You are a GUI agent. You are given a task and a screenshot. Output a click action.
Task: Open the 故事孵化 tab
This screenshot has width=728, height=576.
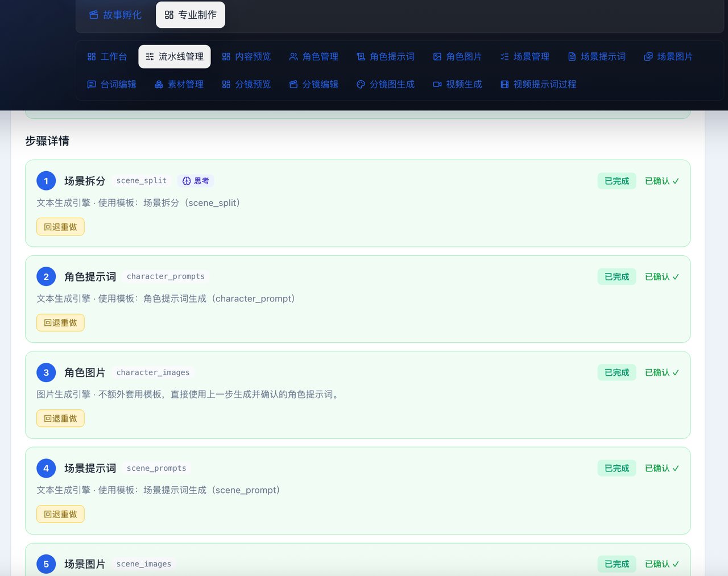point(115,15)
